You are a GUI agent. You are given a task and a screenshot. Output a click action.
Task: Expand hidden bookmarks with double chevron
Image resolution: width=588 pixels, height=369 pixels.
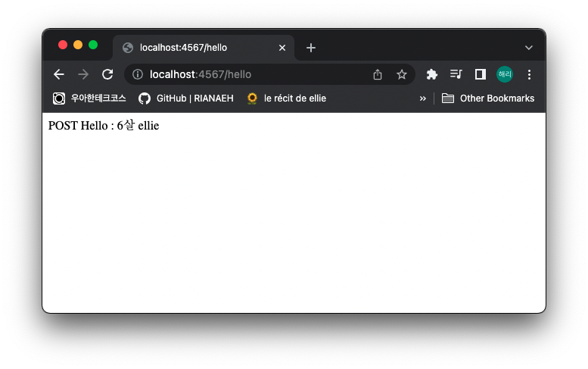422,99
